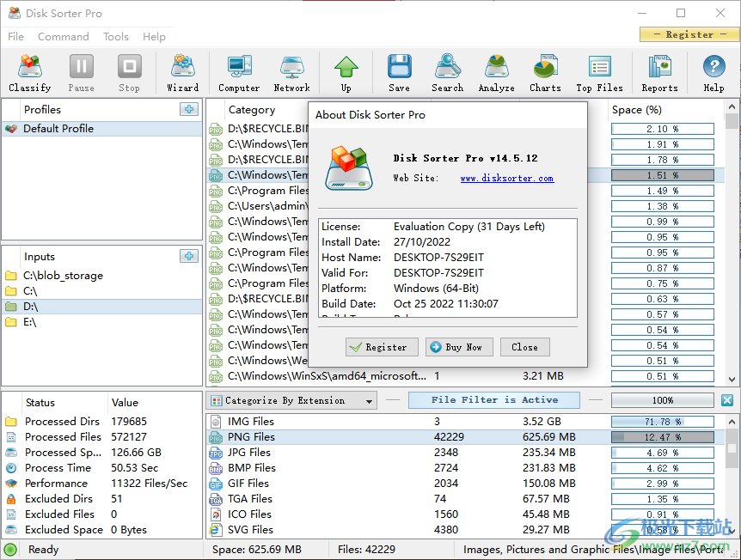Start classification with the Classify toolbar icon

click(x=30, y=73)
